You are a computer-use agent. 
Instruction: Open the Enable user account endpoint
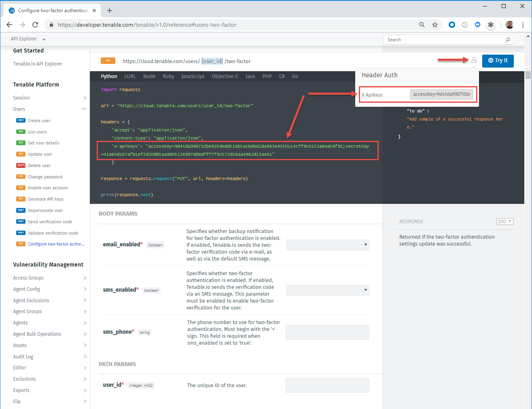48,188
